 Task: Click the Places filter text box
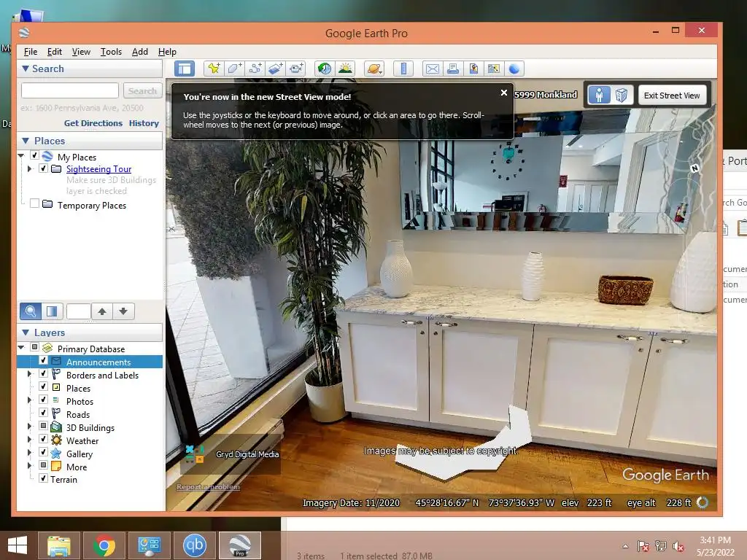(x=79, y=311)
